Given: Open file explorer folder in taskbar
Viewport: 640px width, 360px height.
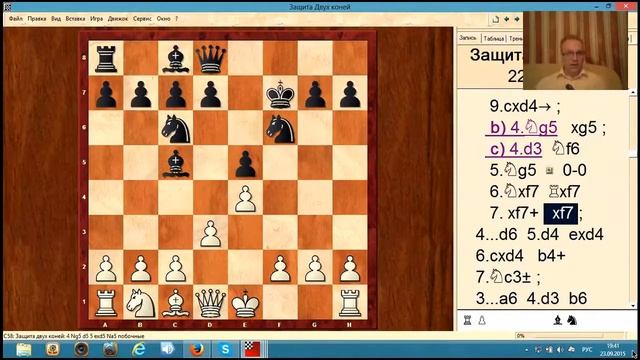Looking at the screenshot, I should click(24, 350).
